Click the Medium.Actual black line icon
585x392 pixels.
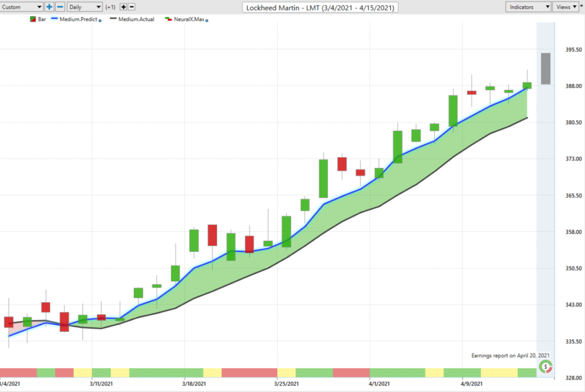(113, 19)
